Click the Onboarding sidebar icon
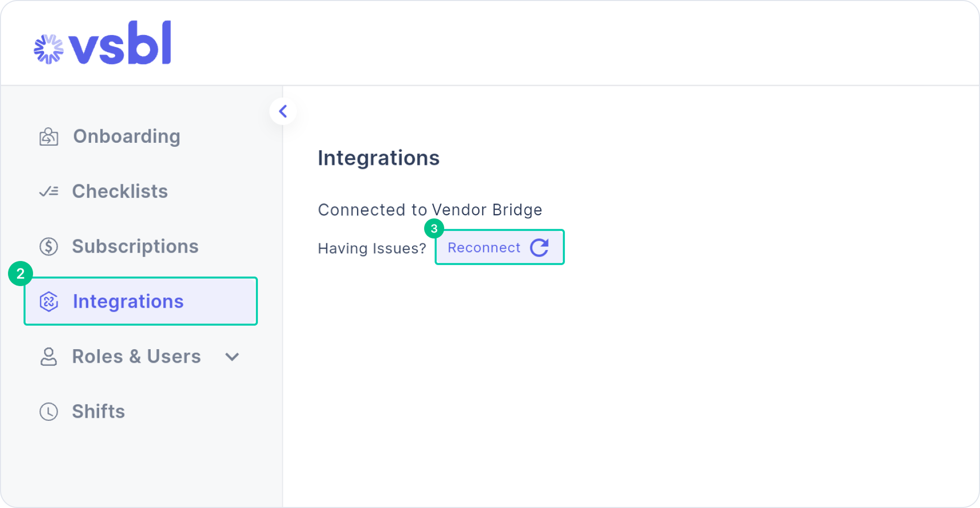Image resolution: width=980 pixels, height=508 pixels. coord(48,136)
